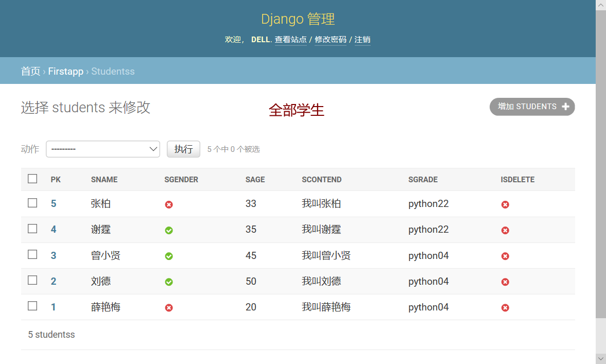The image size is (606, 364).
Task: Click the ISDELETE red icon in 薛艳梅 row
Action: pyautogui.click(x=505, y=307)
